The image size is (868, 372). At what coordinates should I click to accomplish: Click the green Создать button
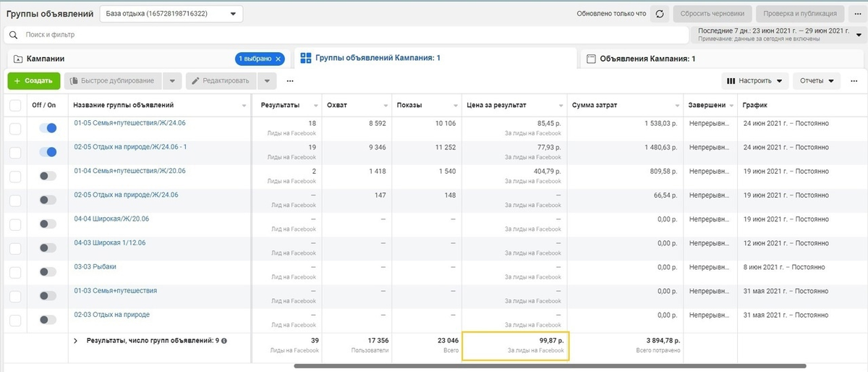pos(34,81)
